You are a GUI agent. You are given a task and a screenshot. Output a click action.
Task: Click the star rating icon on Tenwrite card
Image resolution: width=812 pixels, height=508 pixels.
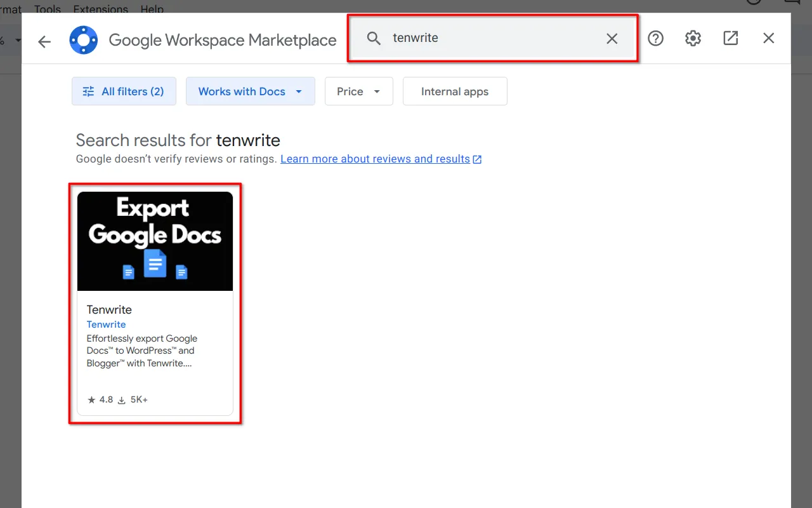click(90, 399)
